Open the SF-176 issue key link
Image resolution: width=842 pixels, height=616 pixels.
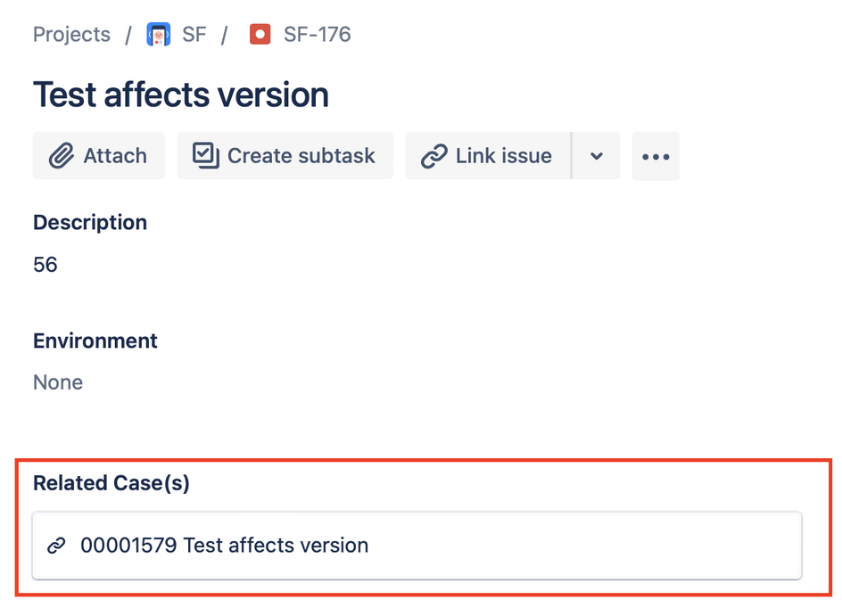[317, 35]
